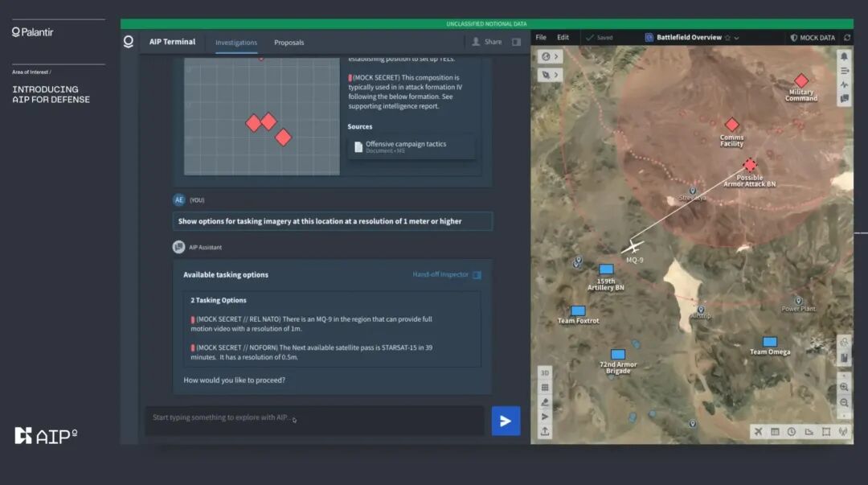Click the Airstrip location pin
This screenshot has height=485, width=868.
coord(701,310)
